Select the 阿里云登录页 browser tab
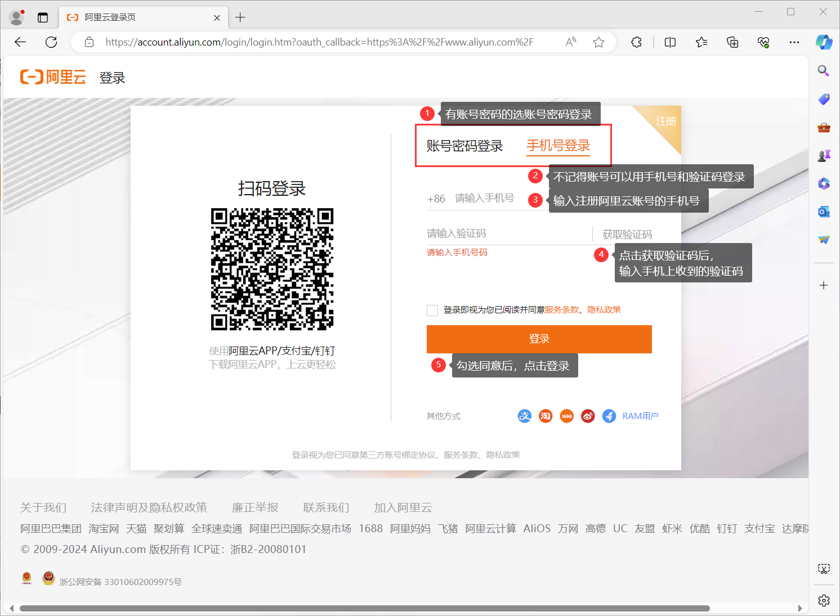840x616 pixels. click(143, 17)
